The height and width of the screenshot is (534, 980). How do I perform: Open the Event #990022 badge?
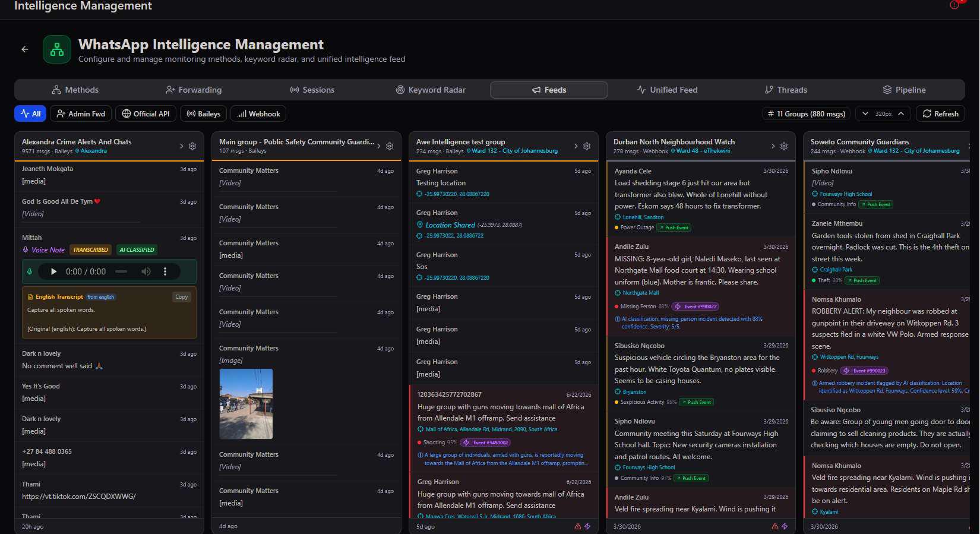(696, 307)
